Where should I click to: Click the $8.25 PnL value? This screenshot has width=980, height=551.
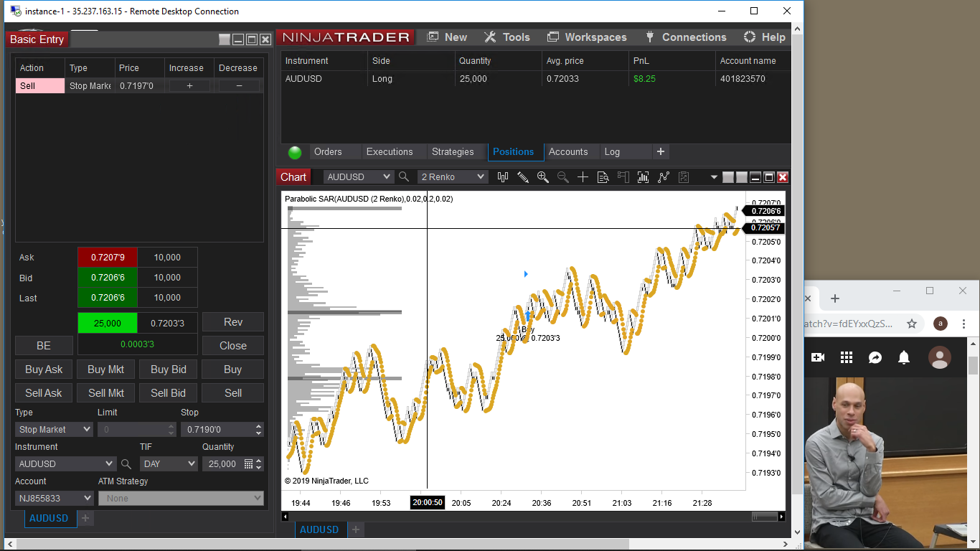644,79
